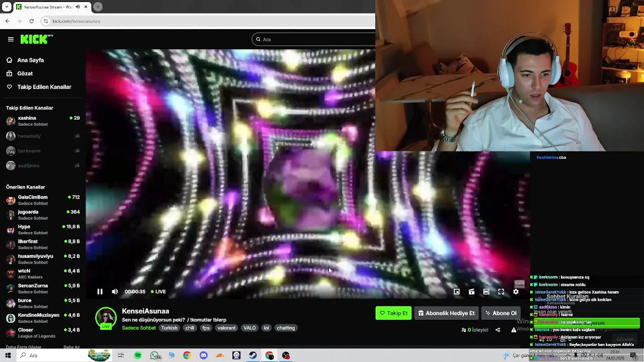Image resolution: width=644 pixels, height=362 pixels.
Task: Open the Kick hamburger menu
Action: click(11, 39)
